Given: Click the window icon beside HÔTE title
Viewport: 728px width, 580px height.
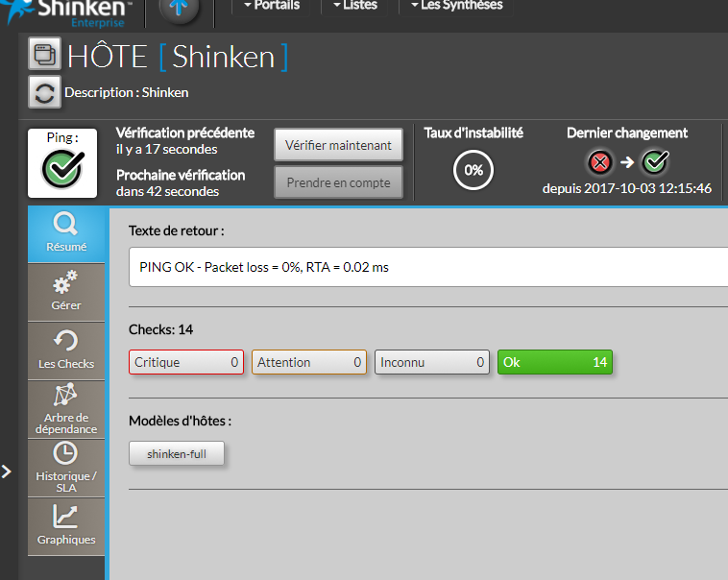Looking at the screenshot, I should 44,55.
